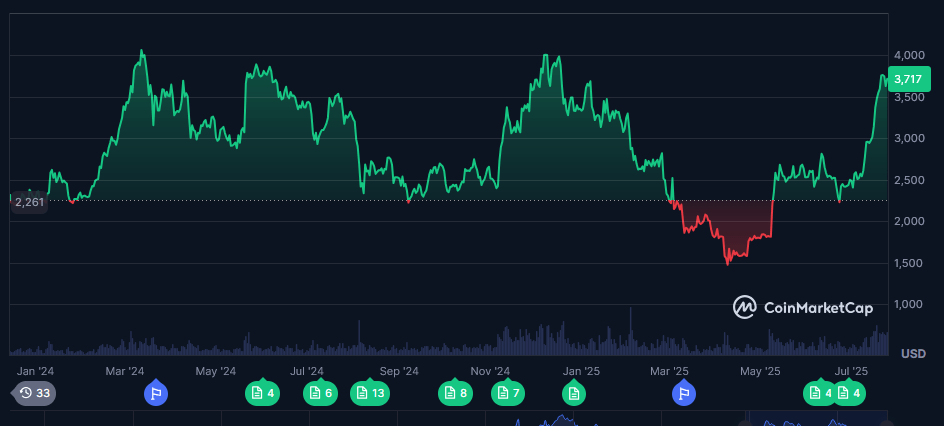
Task: Click the news marker left of Jul '25
Action: click(x=820, y=393)
